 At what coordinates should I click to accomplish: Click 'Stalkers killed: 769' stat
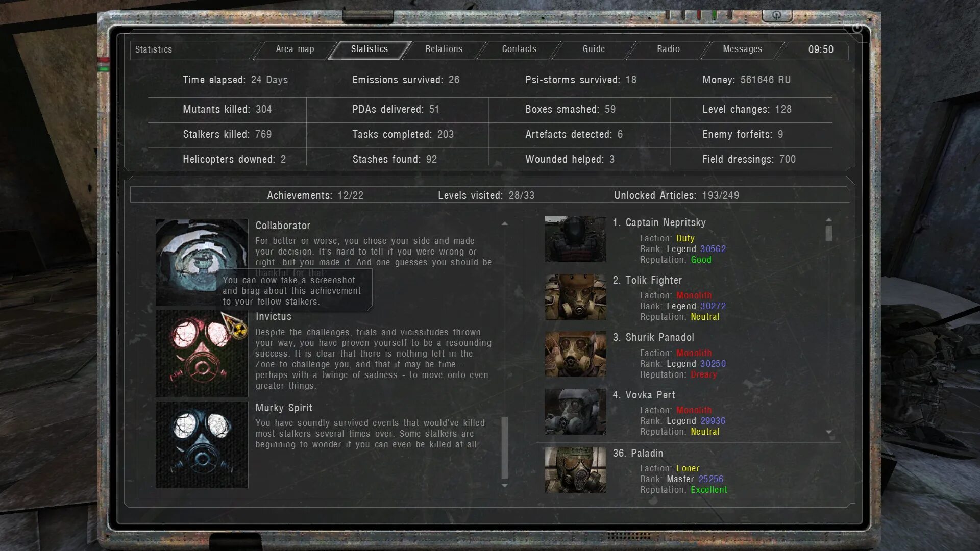click(x=227, y=134)
